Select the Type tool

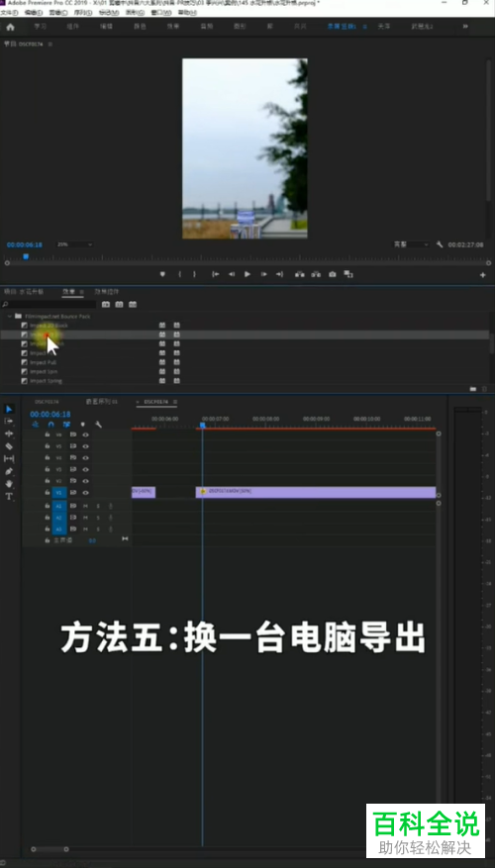click(x=9, y=497)
